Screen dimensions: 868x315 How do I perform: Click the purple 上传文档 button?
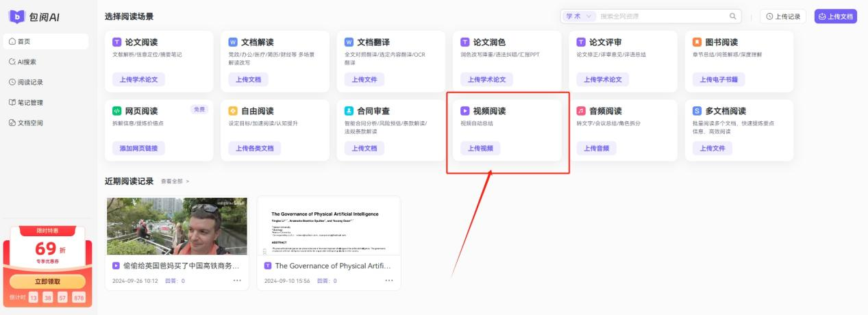pyautogui.click(x=836, y=16)
